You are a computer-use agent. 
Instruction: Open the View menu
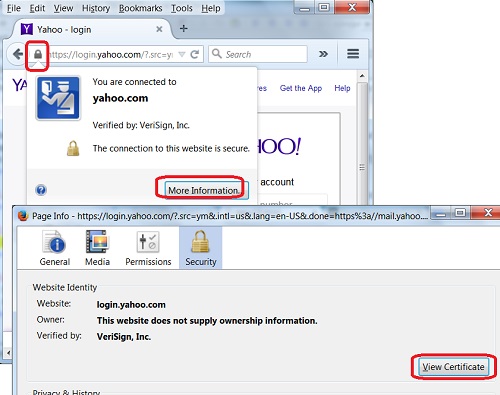(x=63, y=8)
